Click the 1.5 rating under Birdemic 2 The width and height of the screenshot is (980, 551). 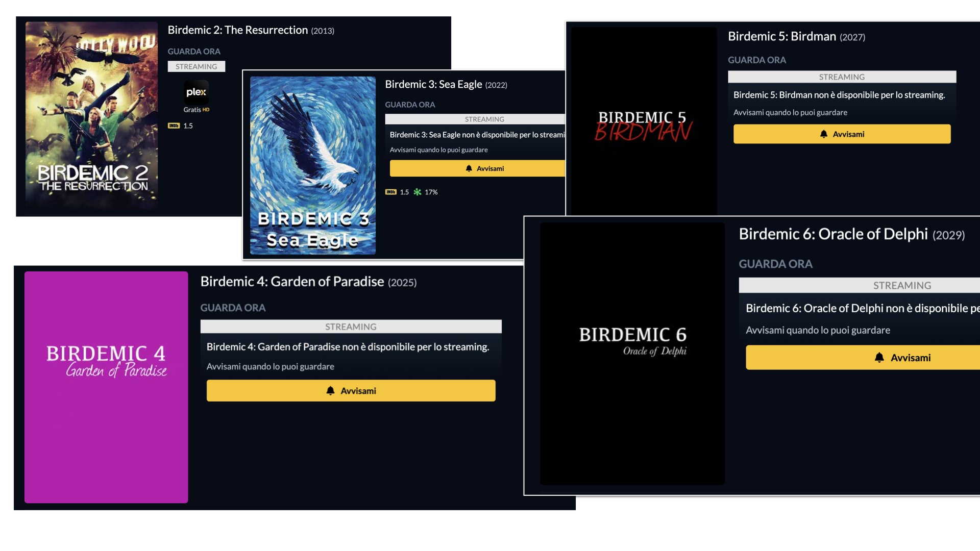click(188, 126)
